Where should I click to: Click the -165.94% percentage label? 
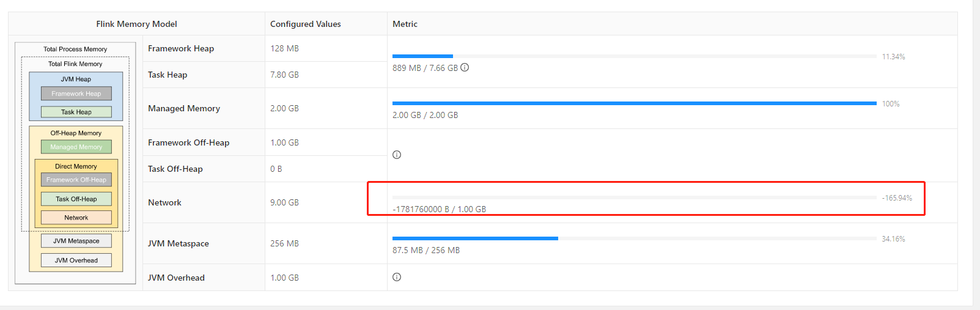point(897,198)
